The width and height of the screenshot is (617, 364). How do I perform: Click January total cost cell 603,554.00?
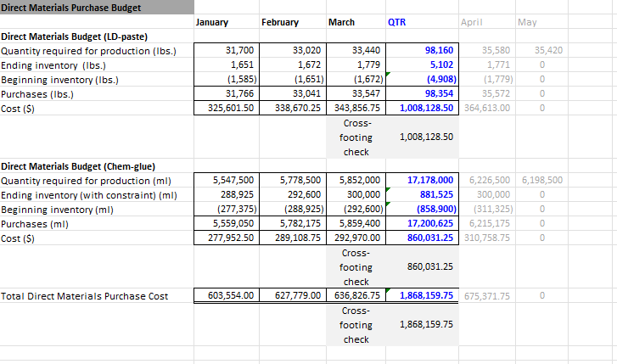pos(227,295)
